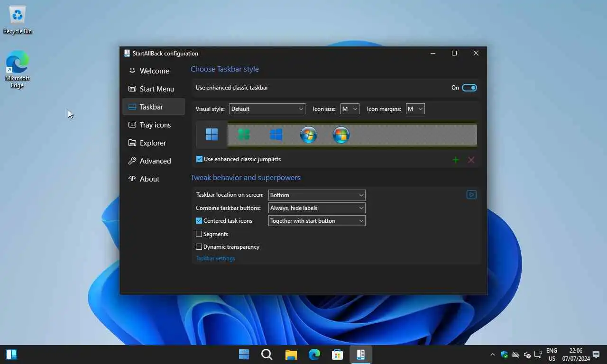
Task: Open Windows Security tray icon
Action: (x=504, y=355)
